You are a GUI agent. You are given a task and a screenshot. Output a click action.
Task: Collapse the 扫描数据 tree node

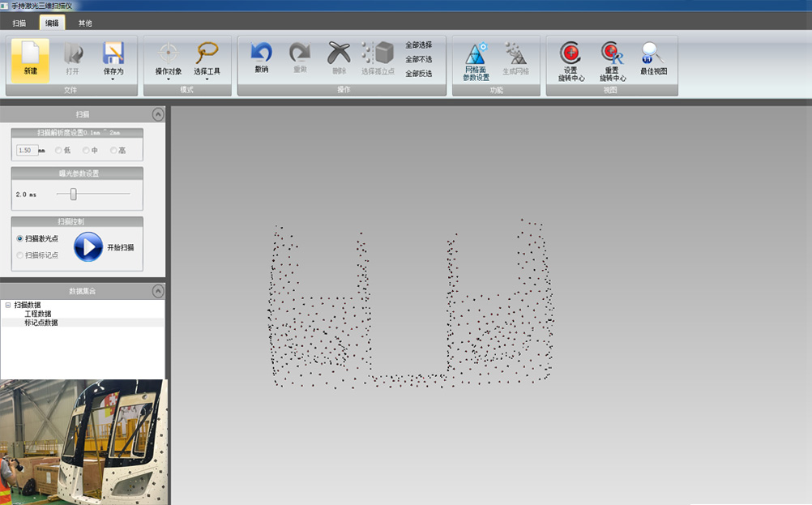coord(7,306)
